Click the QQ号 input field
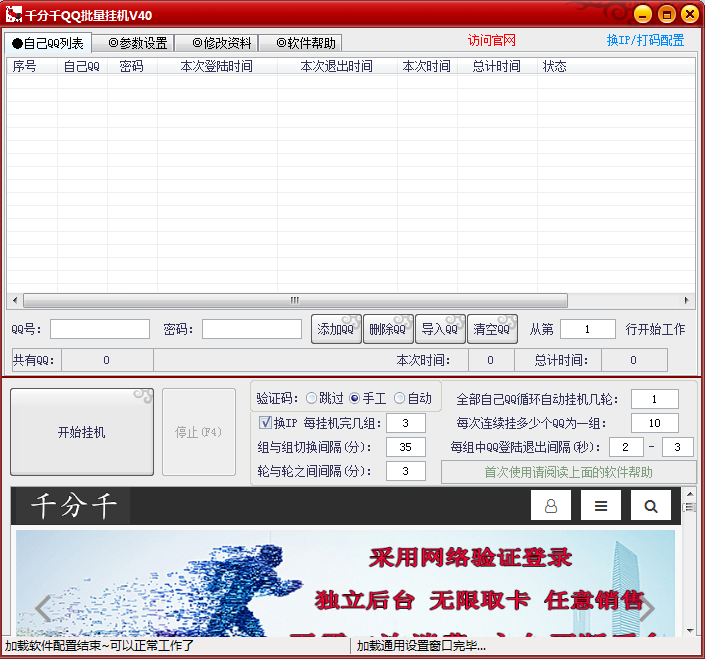This screenshot has width=705, height=659. (x=100, y=329)
